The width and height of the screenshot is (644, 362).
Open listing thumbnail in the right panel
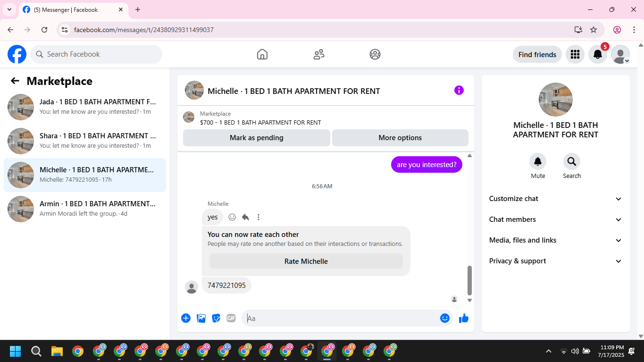click(x=556, y=100)
